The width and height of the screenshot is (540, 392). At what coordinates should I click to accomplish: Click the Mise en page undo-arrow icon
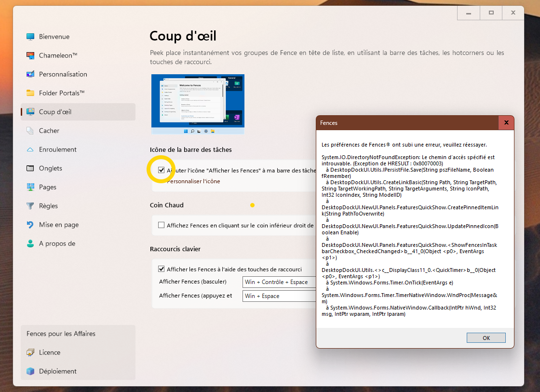[x=31, y=225]
